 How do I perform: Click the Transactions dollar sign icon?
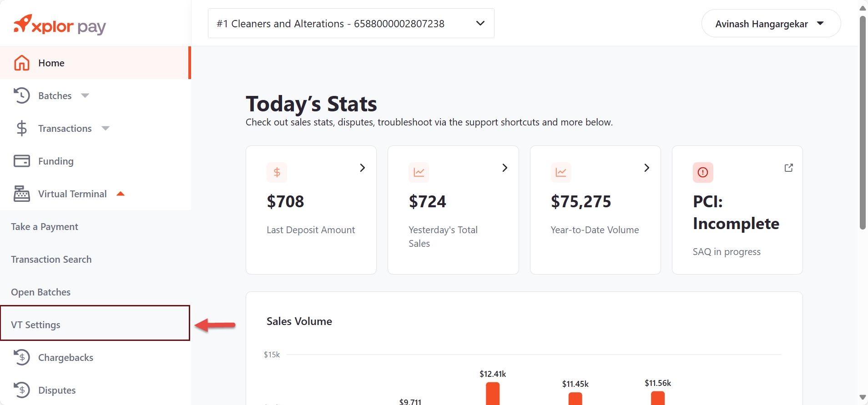click(22, 128)
